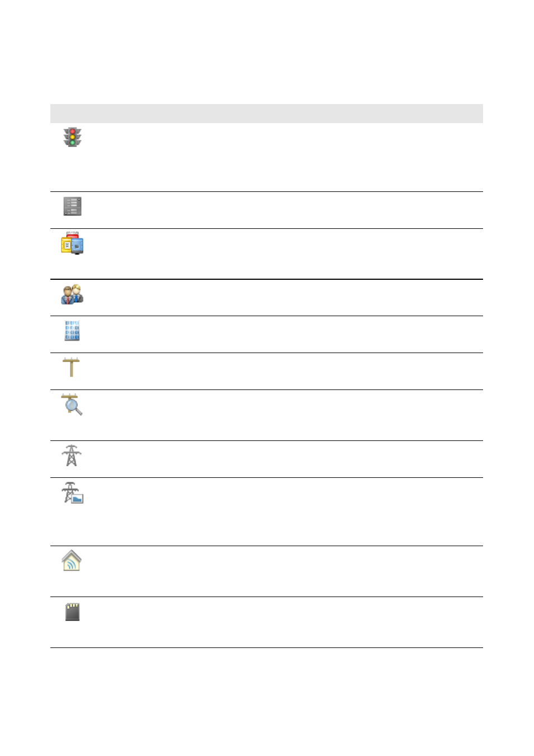Select the gray server rack icon
Image resolution: width=534 pixels, height=756 pixels.
[72, 206]
